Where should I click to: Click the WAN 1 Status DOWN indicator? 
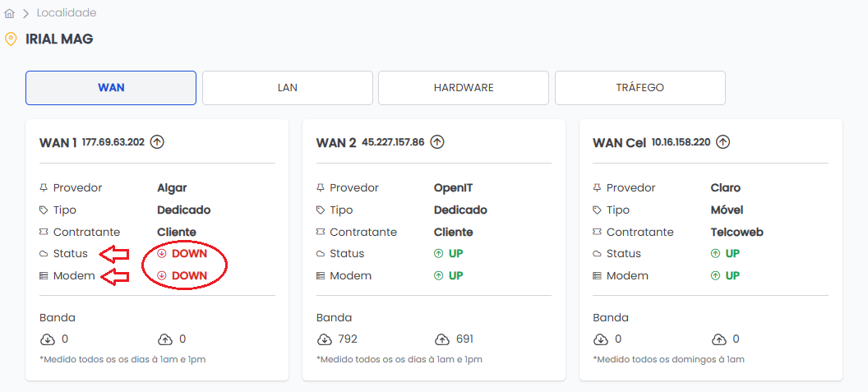182,254
